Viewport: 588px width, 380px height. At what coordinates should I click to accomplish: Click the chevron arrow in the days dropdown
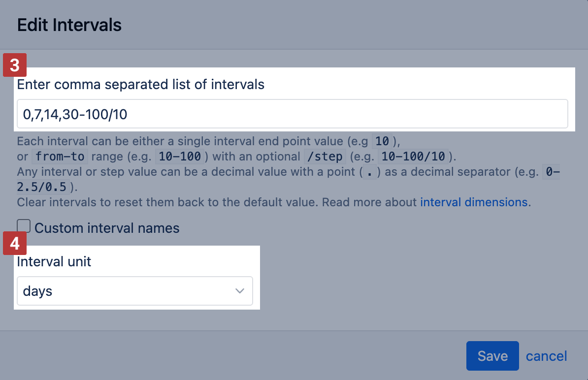click(240, 291)
